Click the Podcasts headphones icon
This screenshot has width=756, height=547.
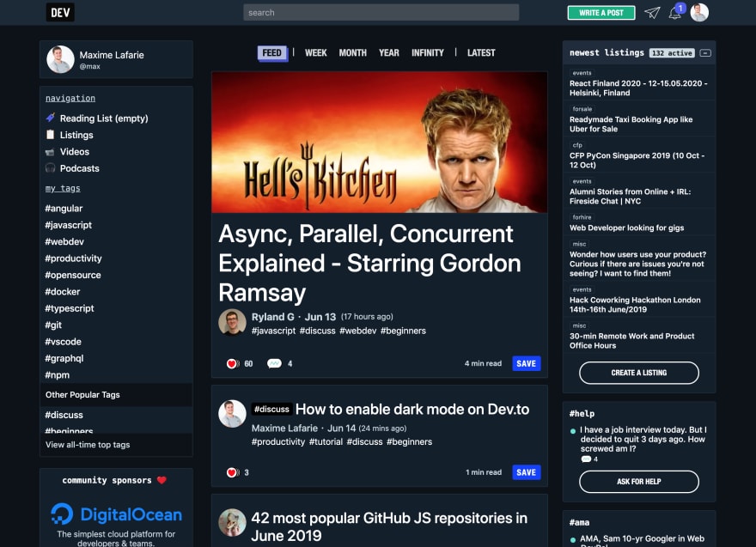[50, 167]
